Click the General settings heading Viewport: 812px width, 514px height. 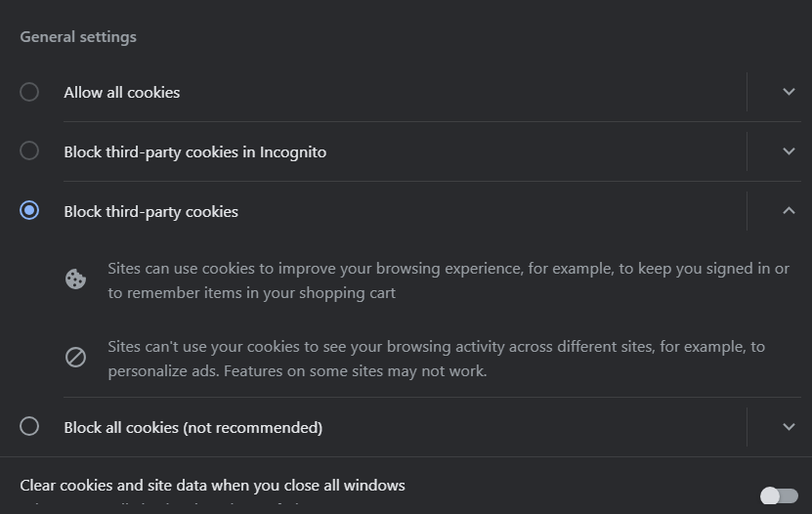[78, 37]
